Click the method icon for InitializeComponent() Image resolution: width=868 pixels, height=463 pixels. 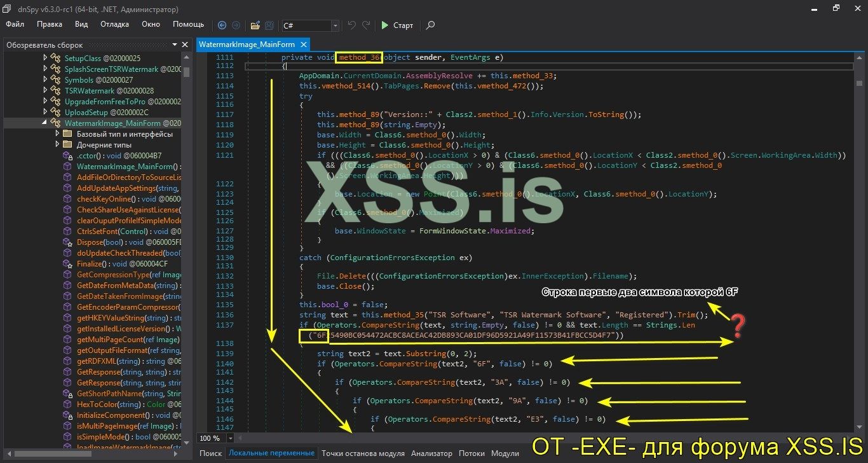point(68,415)
